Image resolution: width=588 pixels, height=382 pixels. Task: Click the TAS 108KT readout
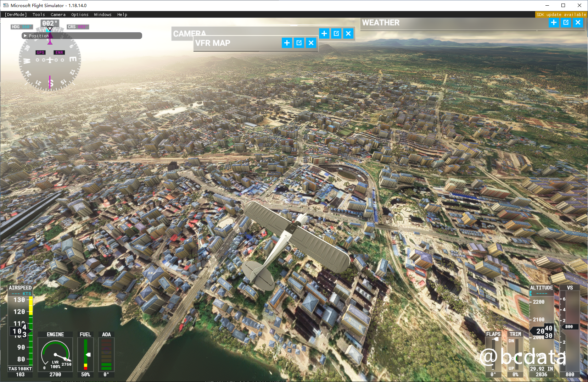tap(20, 369)
